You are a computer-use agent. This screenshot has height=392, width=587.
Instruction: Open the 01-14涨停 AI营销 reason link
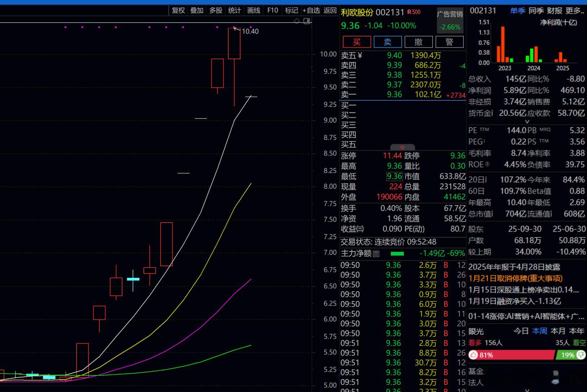pos(526,316)
